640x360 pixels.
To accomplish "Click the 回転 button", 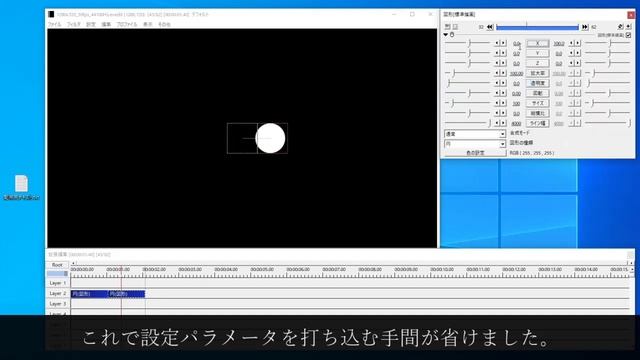I will pyautogui.click(x=537, y=93).
